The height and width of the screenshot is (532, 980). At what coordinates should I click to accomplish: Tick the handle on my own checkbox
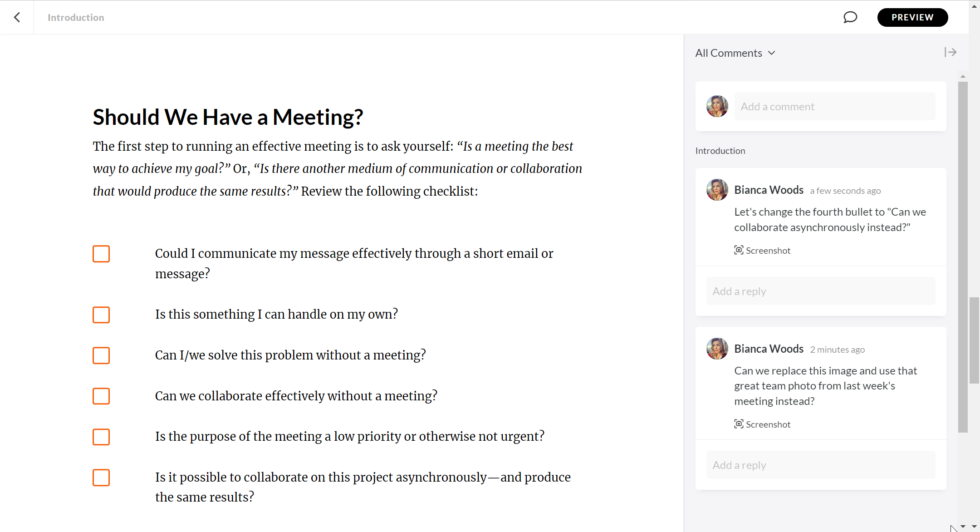pyautogui.click(x=101, y=315)
